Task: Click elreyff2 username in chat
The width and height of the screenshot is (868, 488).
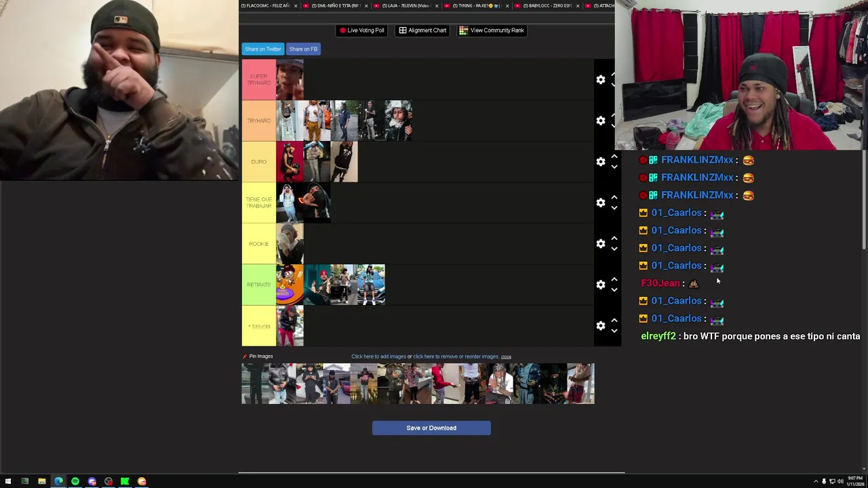Action: pos(658,336)
